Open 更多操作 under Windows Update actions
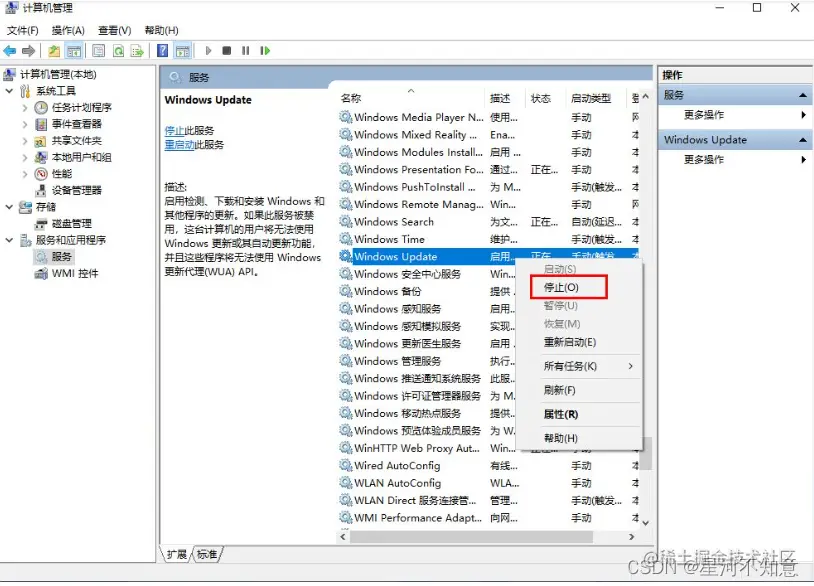 click(x=703, y=160)
